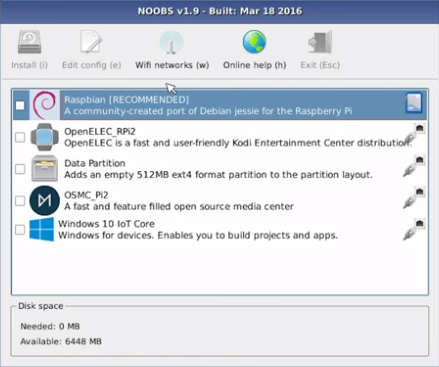The height and width of the screenshot is (367, 439).
Task: Open Edit config notepad icon
Action: tap(91, 42)
